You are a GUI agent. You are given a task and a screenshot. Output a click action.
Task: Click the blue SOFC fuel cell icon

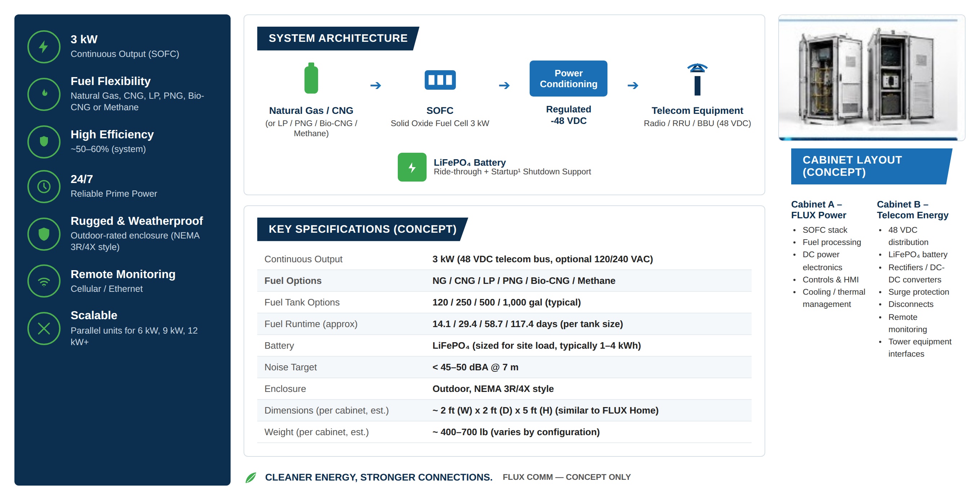440,80
